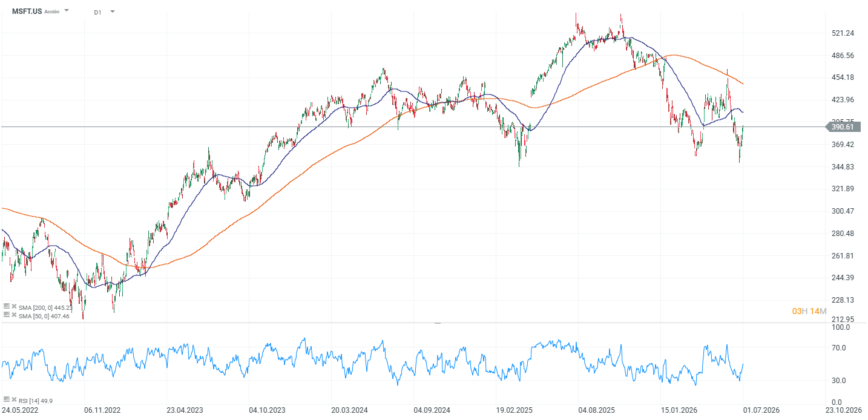Screen dimensions: 868x420
Task: Click the 01.07.2026 date axis label
Action: click(x=762, y=410)
